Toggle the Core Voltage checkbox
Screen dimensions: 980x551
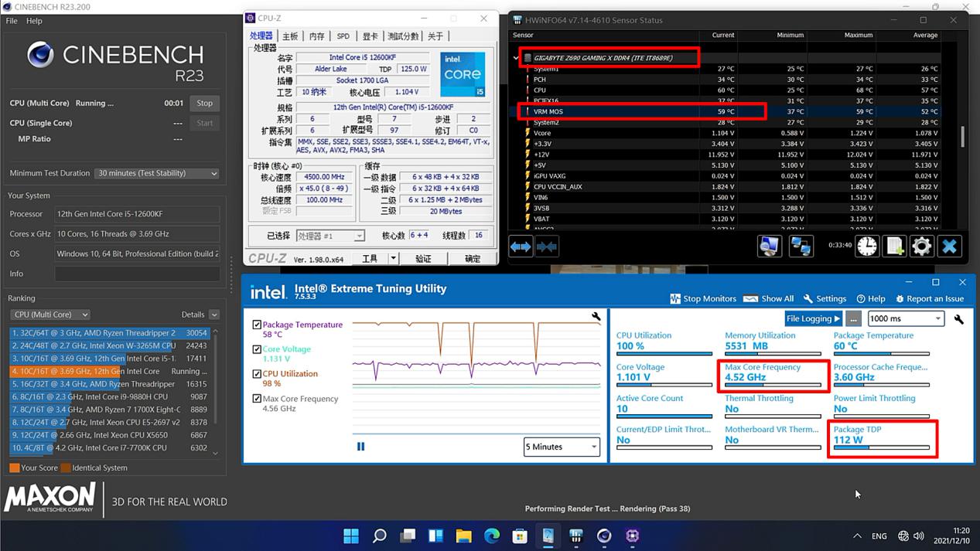257,349
